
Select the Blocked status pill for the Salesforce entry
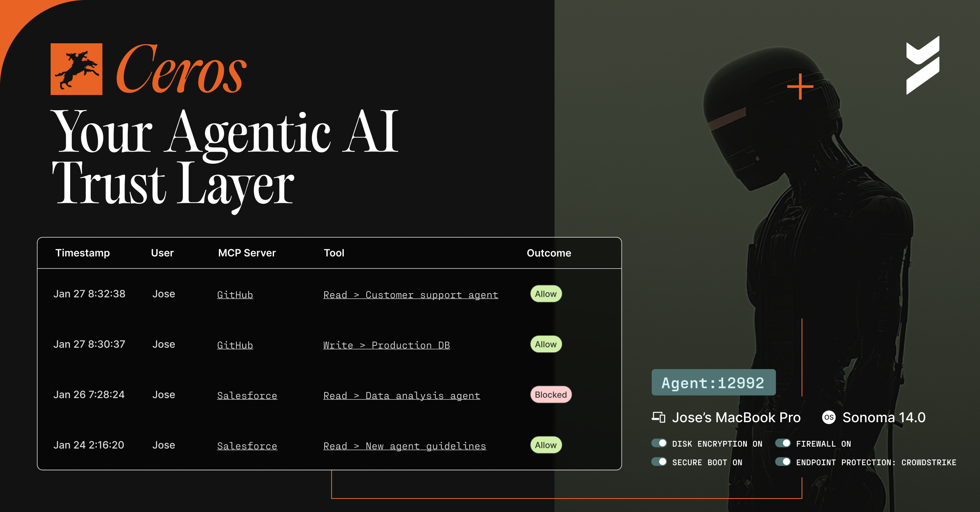[550, 394]
